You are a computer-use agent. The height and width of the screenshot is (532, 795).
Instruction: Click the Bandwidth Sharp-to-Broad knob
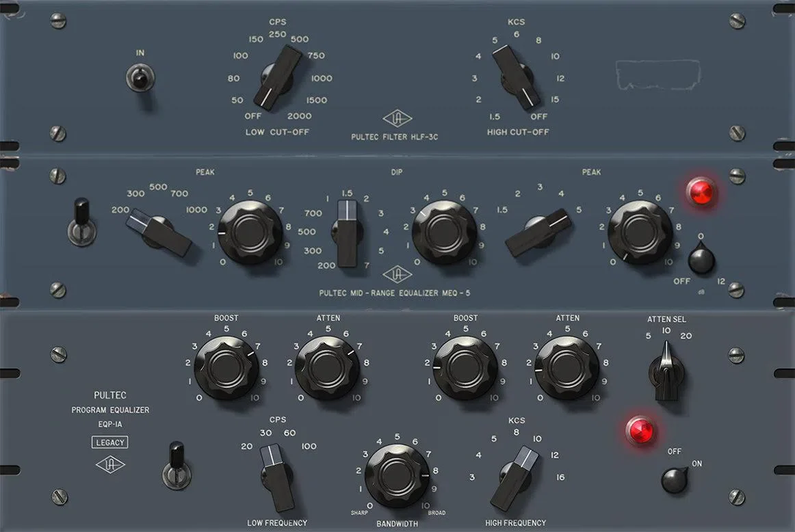[397, 476]
